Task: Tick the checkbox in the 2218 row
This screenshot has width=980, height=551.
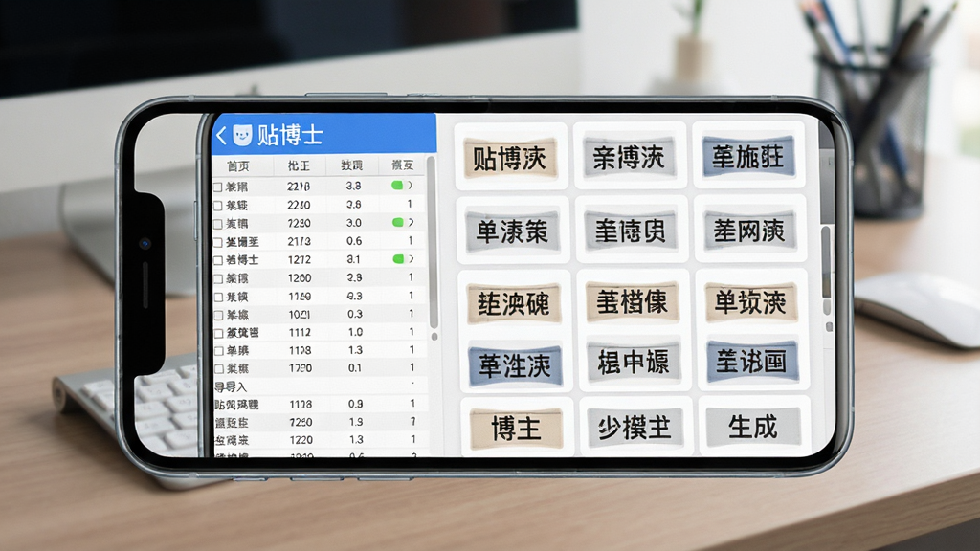Action: (218, 187)
